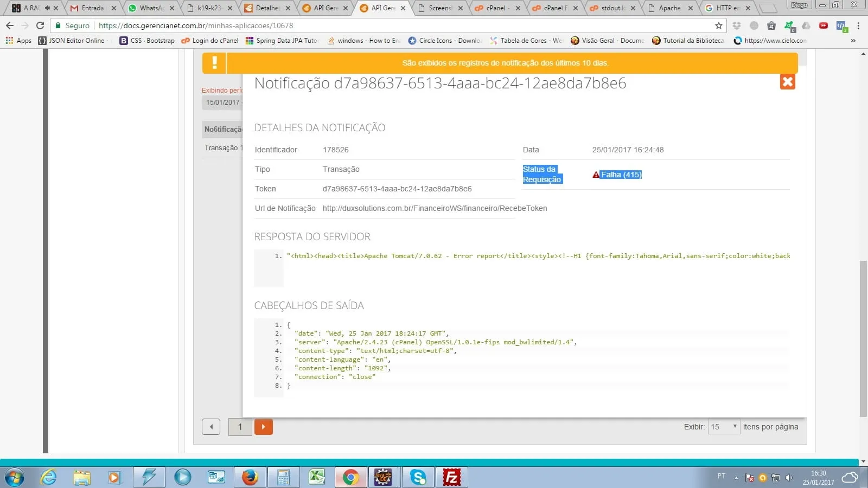Bookmark page with the star icon
The image size is (868, 488).
(x=719, y=25)
